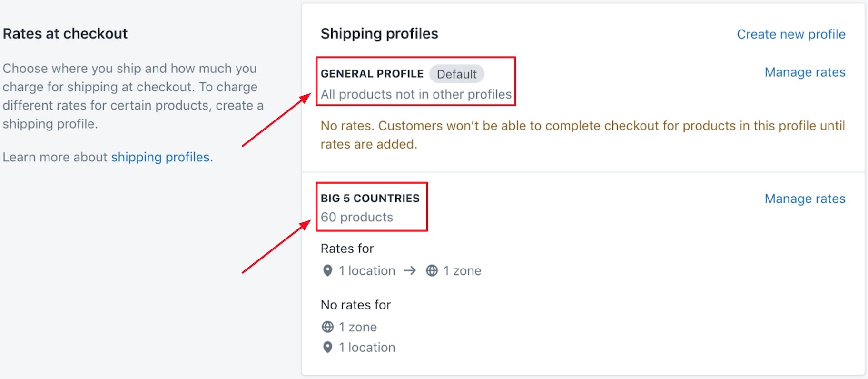Screen dimensions: 868x379
Task: Click the globe icon in the Rates for row
Action: point(431,270)
